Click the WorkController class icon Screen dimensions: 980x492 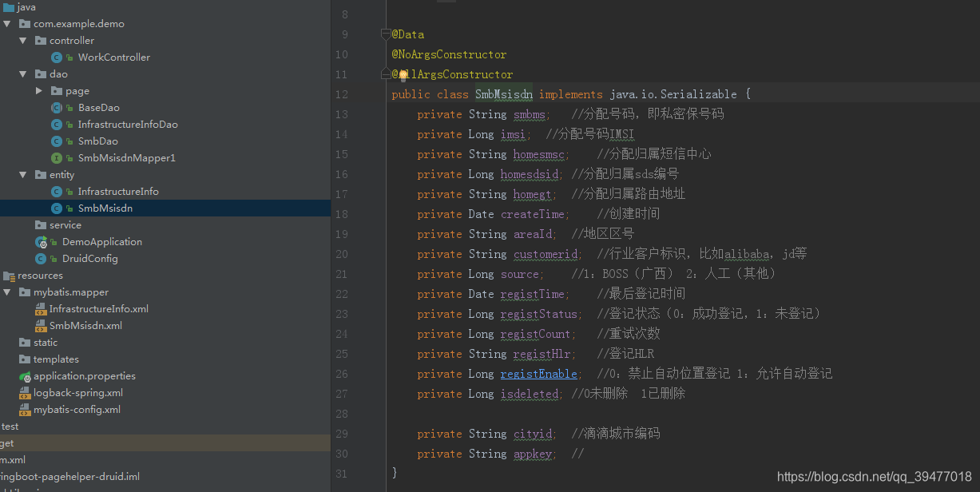point(57,58)
